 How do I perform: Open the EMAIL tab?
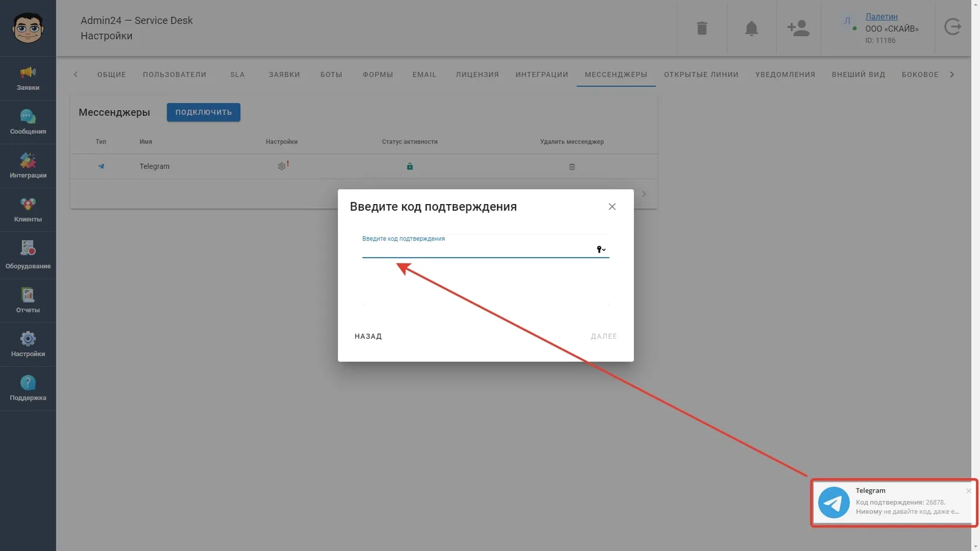(424, 75)
